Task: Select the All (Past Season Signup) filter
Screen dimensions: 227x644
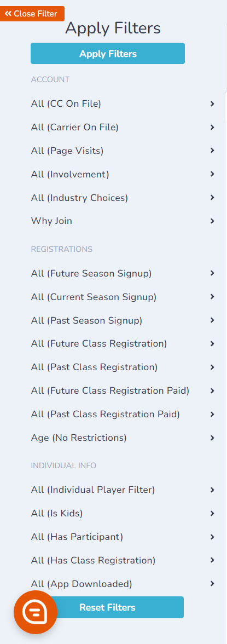Action: click(x=123, y=320)
